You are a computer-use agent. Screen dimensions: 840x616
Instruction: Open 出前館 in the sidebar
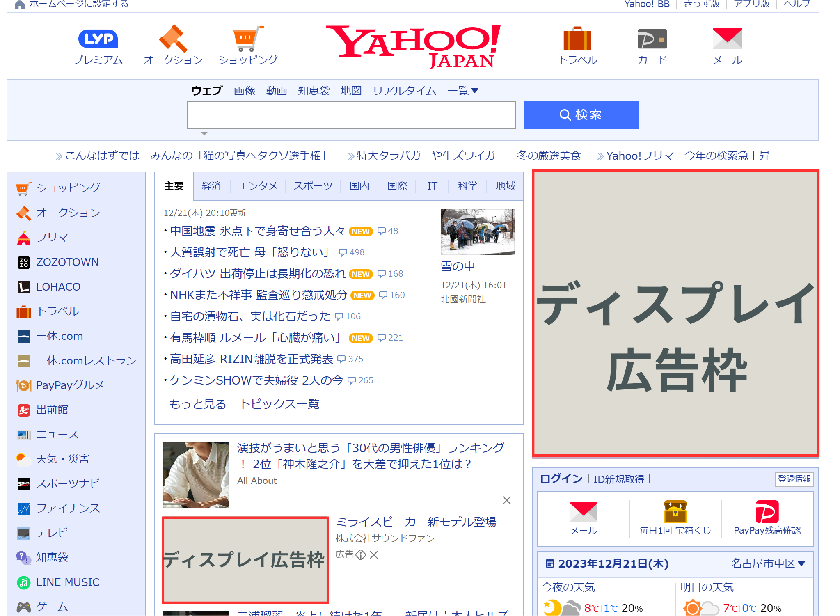pos(52,410)
